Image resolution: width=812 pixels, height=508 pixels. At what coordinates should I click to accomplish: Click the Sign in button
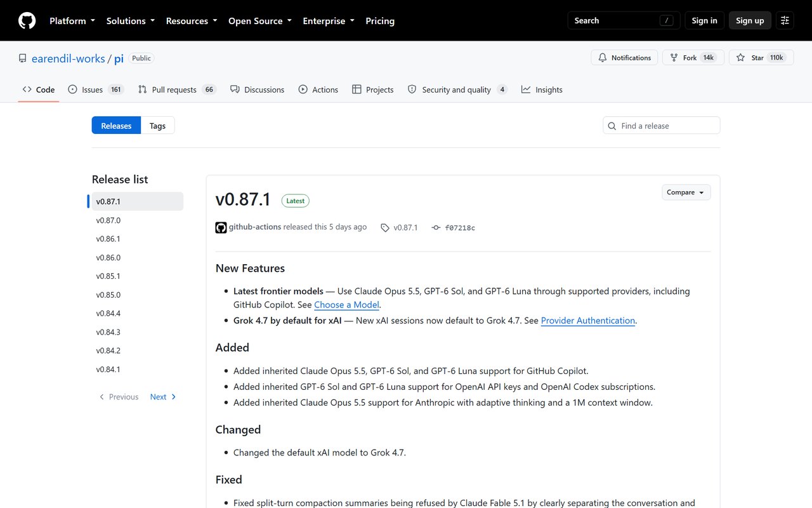[x=704, y=20]
